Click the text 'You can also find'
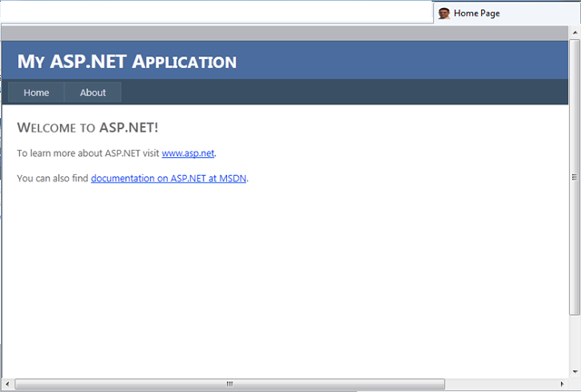 pyautogui.click(x=53, y=178)
